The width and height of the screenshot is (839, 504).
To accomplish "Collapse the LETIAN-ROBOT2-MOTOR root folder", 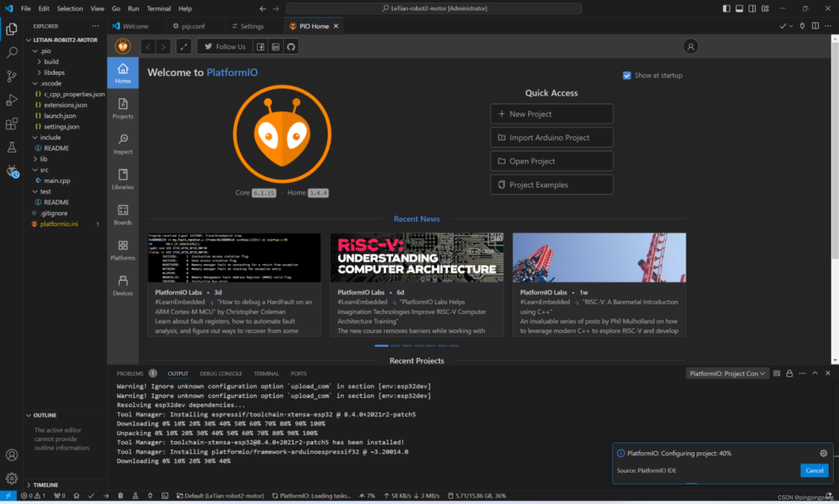I will tap(65, 40).
